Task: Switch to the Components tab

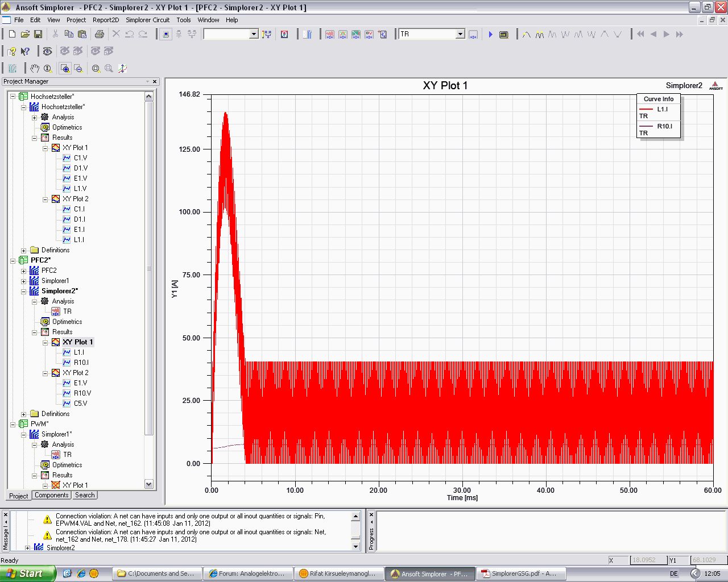Action: (x=51, y=495)
